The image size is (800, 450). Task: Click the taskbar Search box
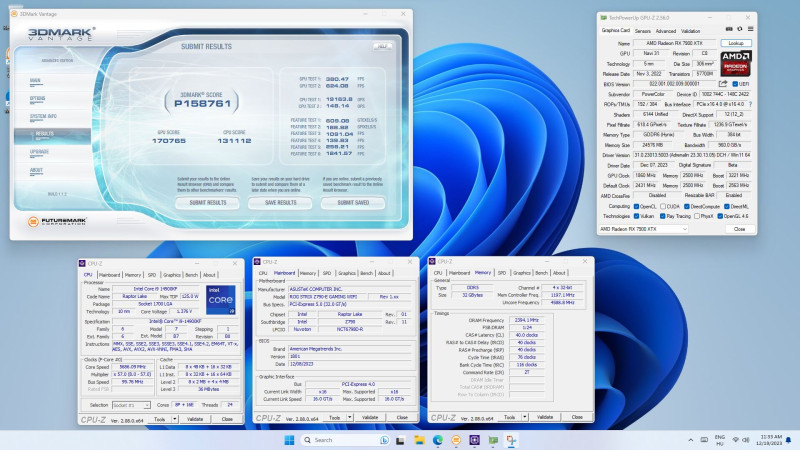tap(345, 440)
